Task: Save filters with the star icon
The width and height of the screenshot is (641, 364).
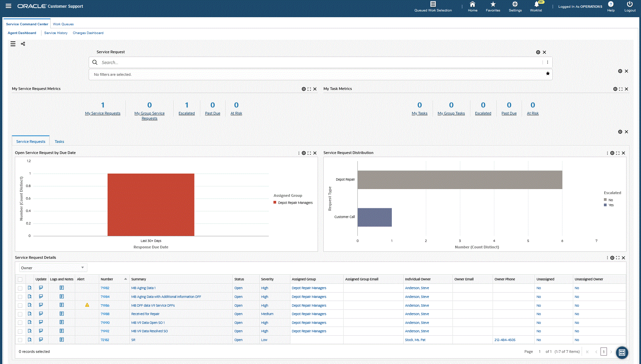Action: tap(548, 73)
